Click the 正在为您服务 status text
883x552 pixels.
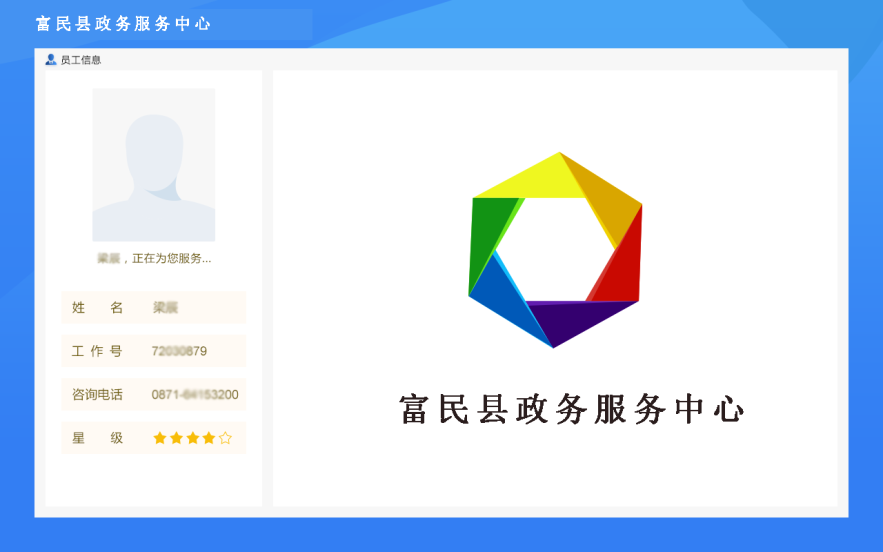click(x=172, y=259)
